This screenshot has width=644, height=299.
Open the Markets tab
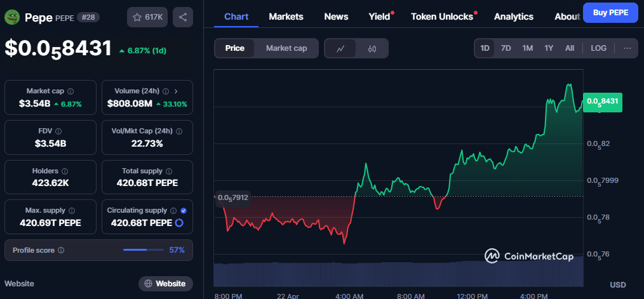point(286,17)
